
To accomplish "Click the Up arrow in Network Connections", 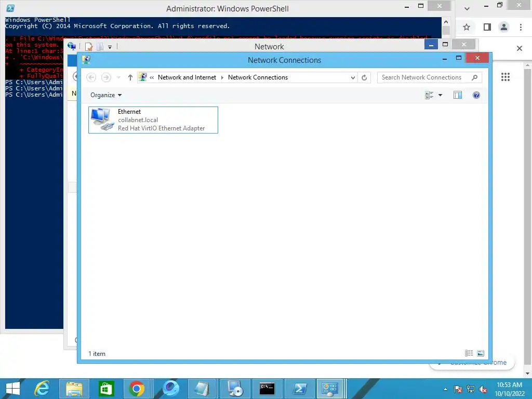I will (x=130, y=78).
